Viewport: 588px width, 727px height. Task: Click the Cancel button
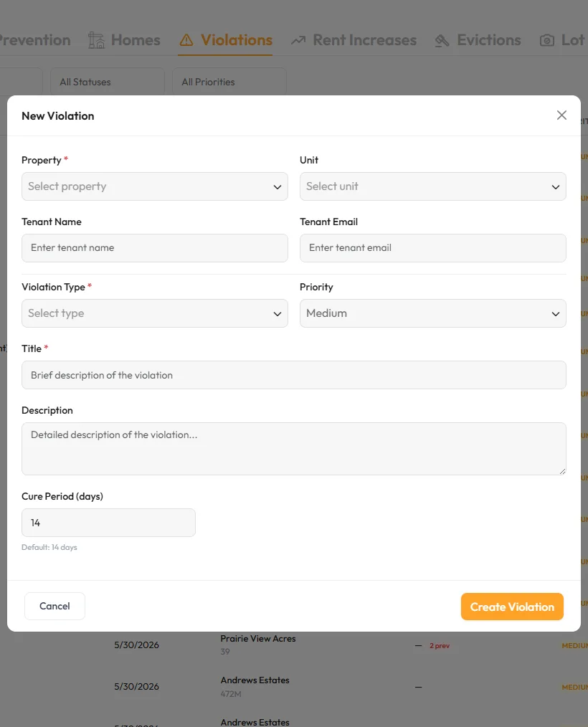(54, 606)
